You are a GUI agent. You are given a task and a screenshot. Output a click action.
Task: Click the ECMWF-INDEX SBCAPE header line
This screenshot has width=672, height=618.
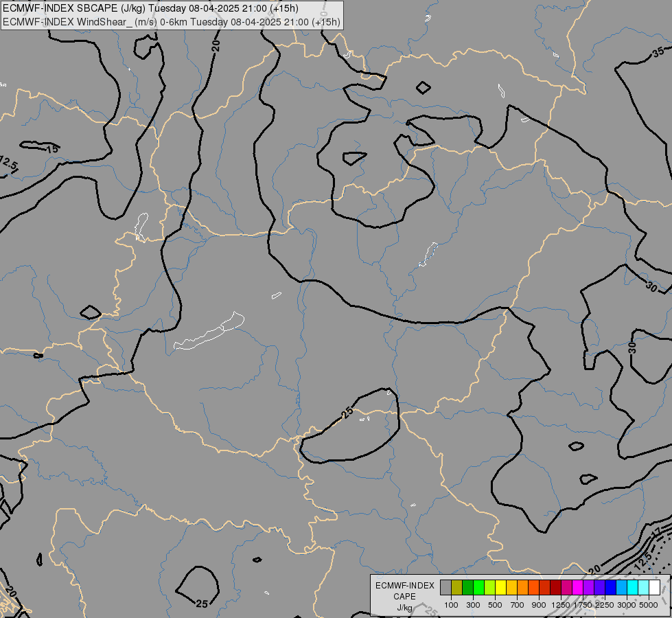(x=150, y=8)
